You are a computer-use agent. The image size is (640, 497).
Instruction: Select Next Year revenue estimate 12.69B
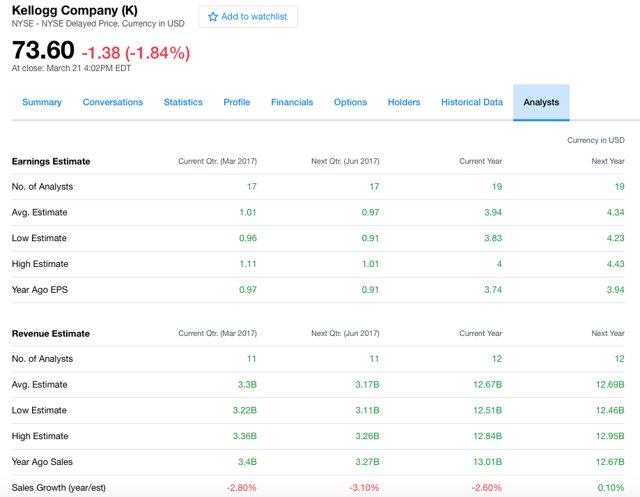coord(610,384)
